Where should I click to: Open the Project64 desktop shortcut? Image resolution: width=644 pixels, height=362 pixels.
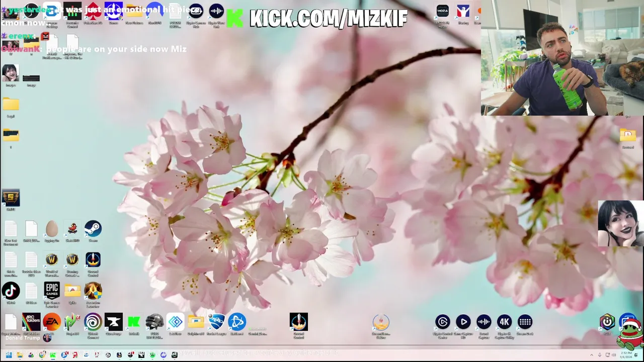pyautogui.click(x=72, y=322)
